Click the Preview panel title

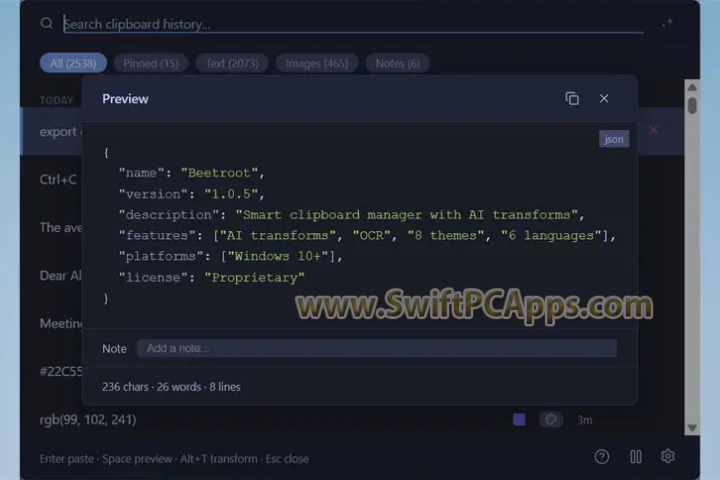coord(125,99)
